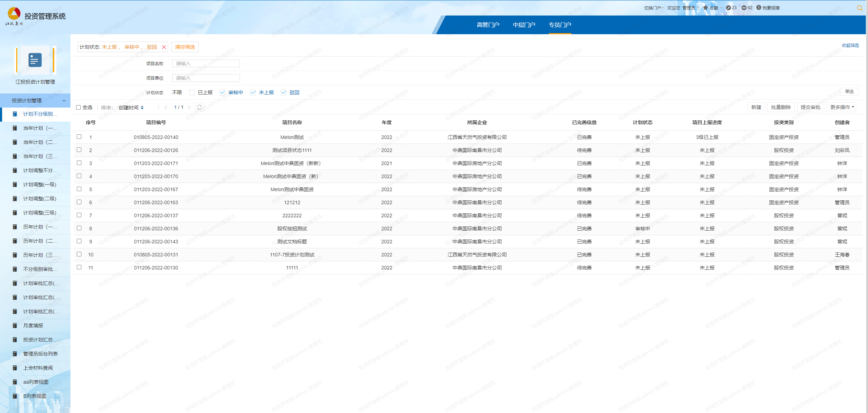Click the icon beside 投资计划汇总
Viewport: 868px width, 413px height.
(x=15, y=340)
